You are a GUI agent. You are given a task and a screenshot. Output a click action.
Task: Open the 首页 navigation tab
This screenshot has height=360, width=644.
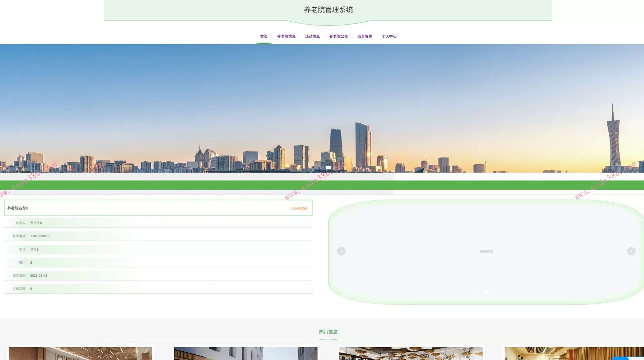click(264, 36)
